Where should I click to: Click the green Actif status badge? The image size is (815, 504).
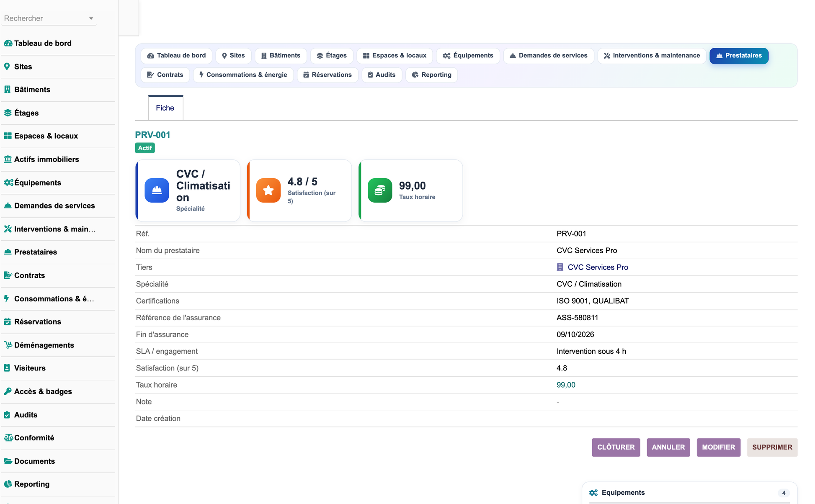pos(145,148)
